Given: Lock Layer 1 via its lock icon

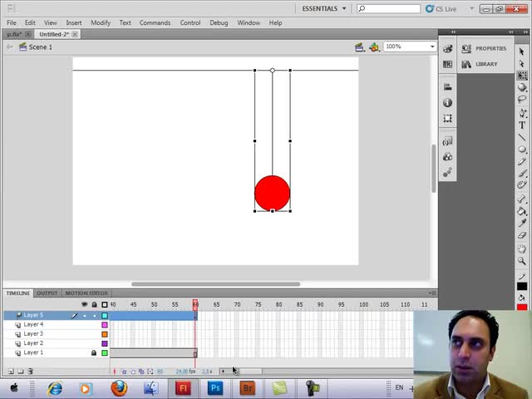Looking at the screenshot, I should click(x=94, y=352).
